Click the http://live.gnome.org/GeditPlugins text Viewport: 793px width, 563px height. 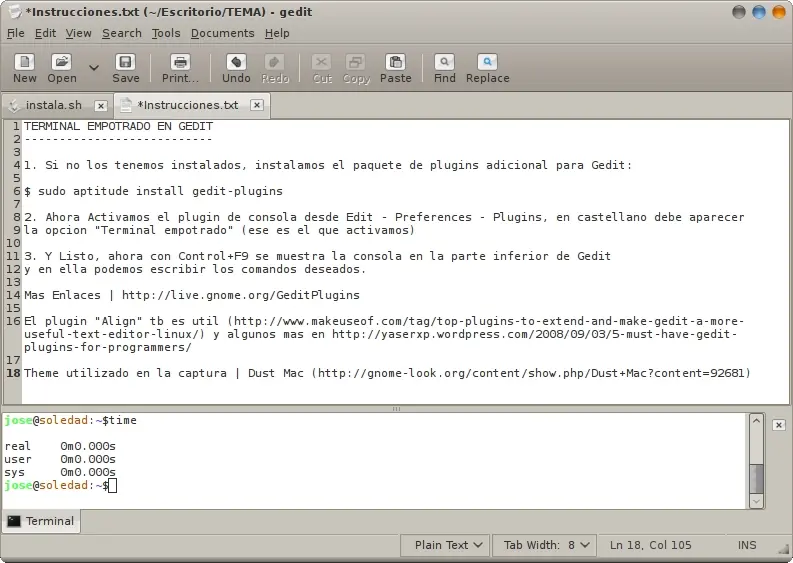tap(241, 295)
